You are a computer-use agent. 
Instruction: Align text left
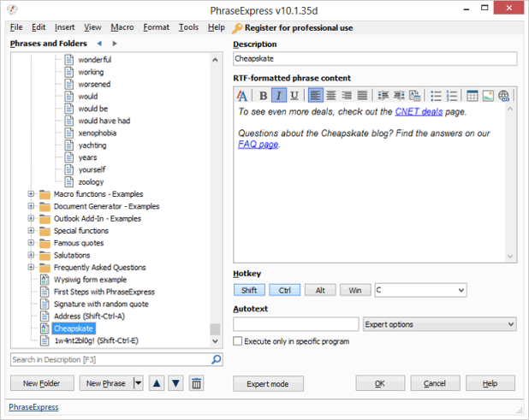tap(316, 96)
